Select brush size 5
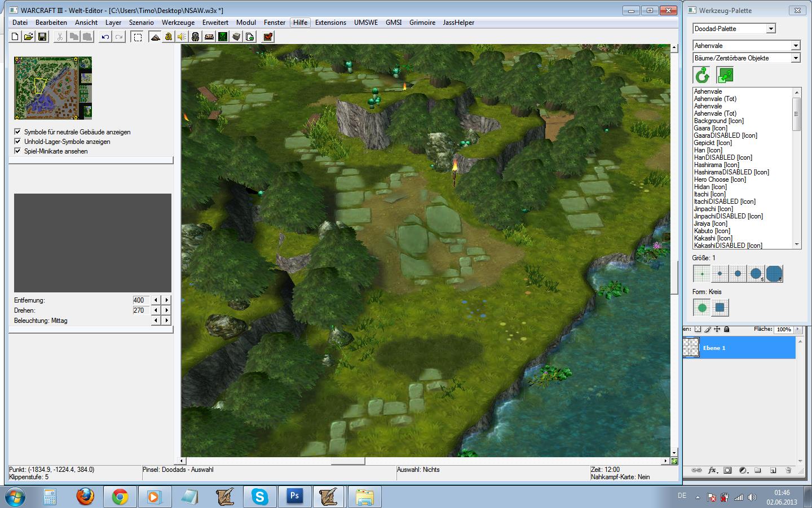 pyautogui.click(x=756, y=274)
